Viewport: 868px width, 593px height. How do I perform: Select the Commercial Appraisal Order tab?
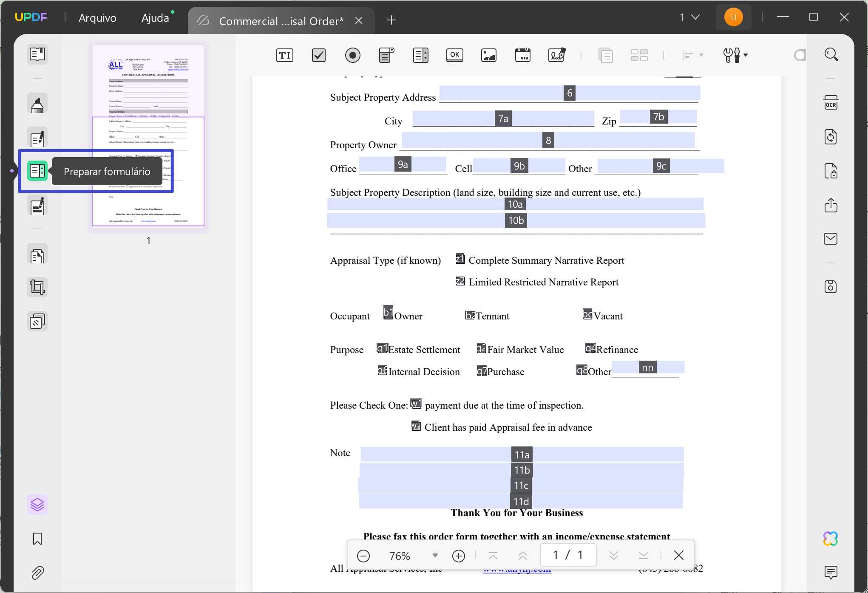[x=281, y=21]
